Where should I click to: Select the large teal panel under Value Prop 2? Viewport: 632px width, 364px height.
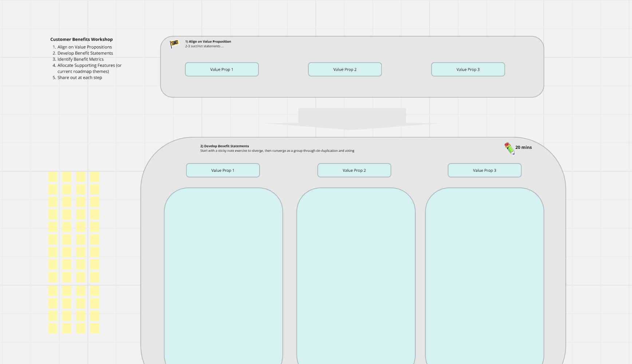pyautogui.click(x=356, y=276)
